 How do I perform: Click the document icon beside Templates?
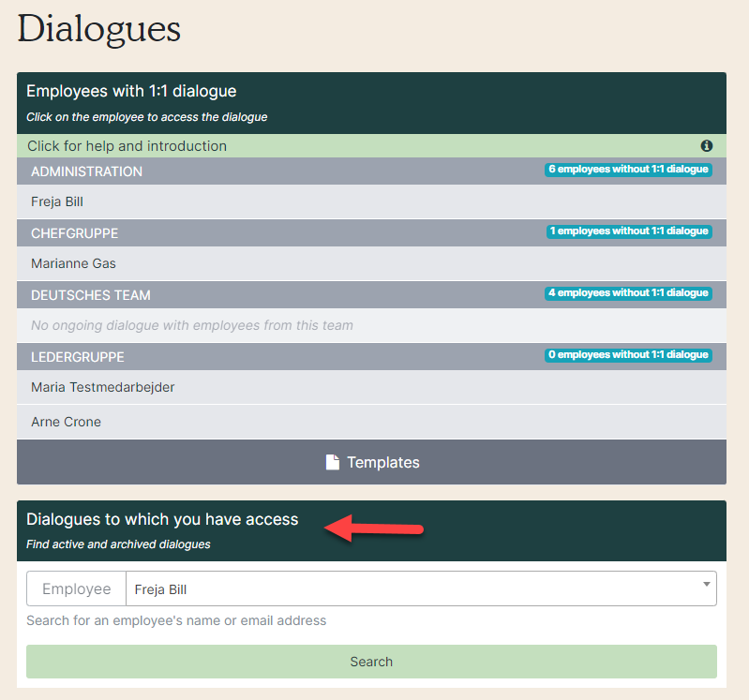point(332,462)
